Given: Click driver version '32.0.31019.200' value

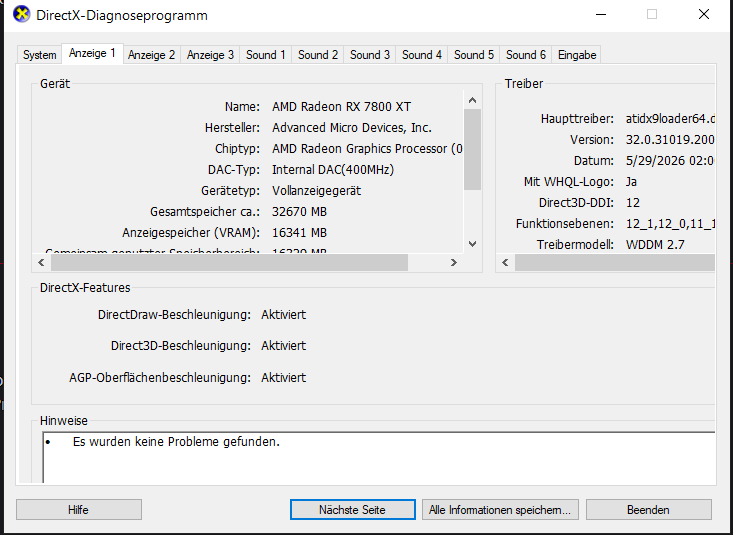Looking at the screenshot, I should pyautogui.click(x=670, y=140).
